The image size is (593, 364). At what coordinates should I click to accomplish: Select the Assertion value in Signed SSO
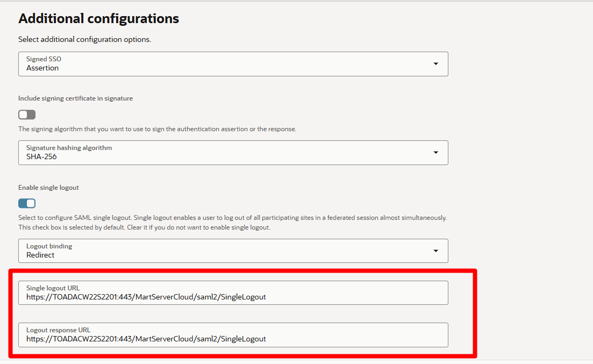(42, 68)
